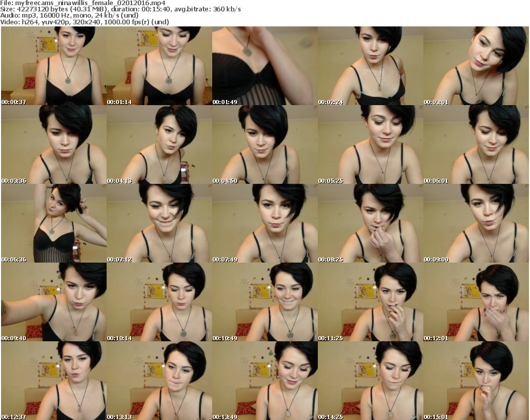This screenshot has height=420, width=530.
Task: Choose the thumbnail at 00:13:49
Action: [265, 381]
